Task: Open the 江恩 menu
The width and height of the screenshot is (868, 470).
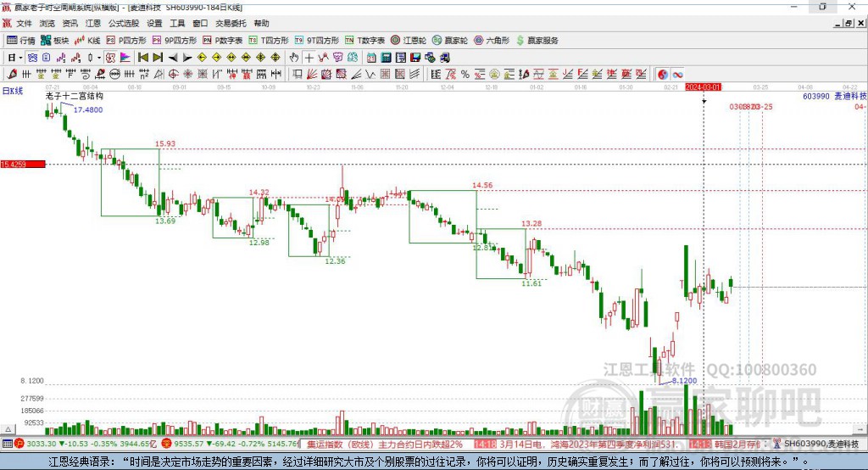Action: (93, 23)
